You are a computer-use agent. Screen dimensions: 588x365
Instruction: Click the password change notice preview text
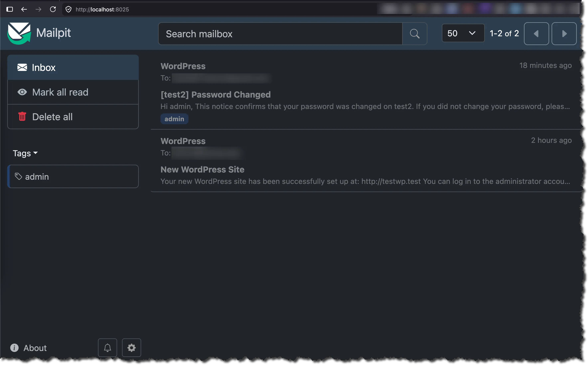point(365,106)
